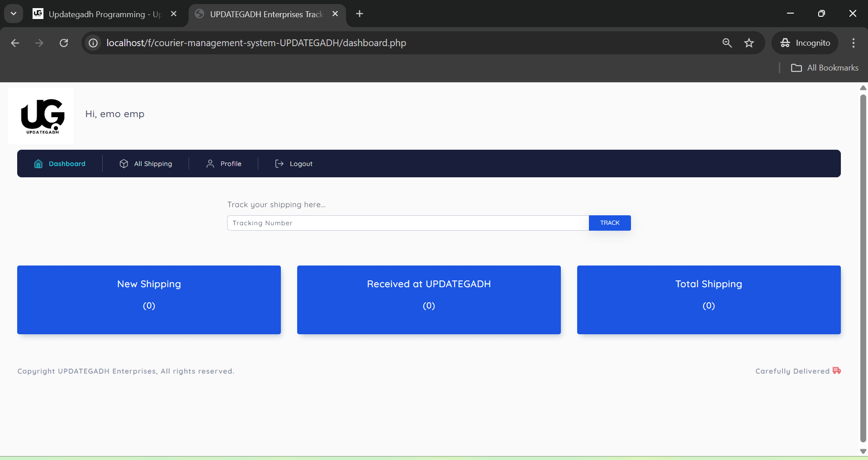Image resolution: width=868 pixels, height=460 pixels.
Task: Click the Incognito mode indicator
Action: (806, 43)
